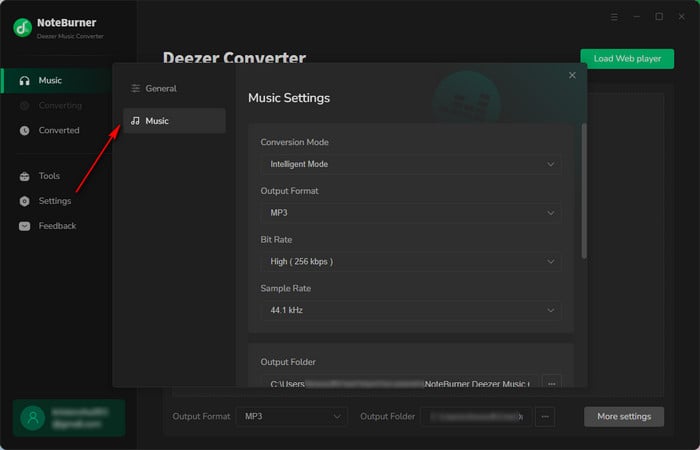Image resolution: width=700 pixels, height=450 pixels.
Task: Expand the Sample Rate dropdown
Action: (411, 310)
